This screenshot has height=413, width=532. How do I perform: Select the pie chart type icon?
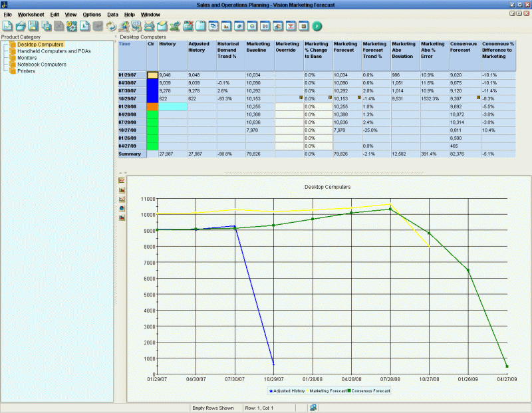pos(122,208)
